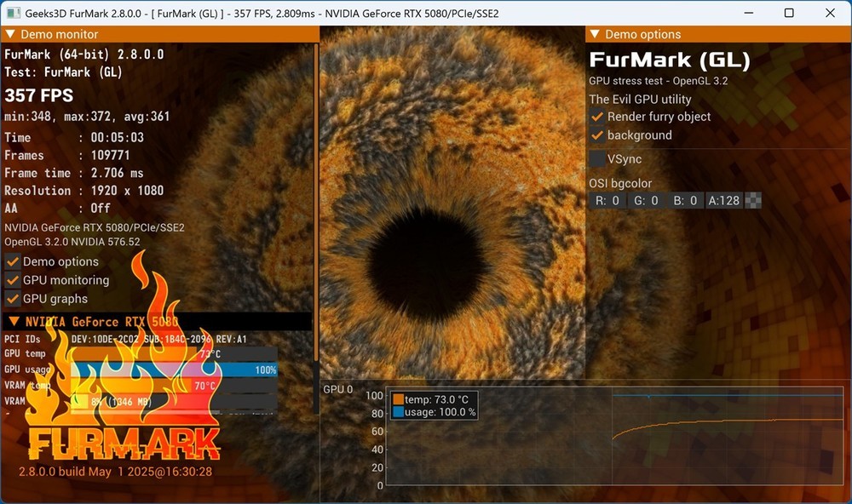Click the Resolution 1920 x 1080 value
The width and height of the screenshot is (852, 504).
point(127,191)
